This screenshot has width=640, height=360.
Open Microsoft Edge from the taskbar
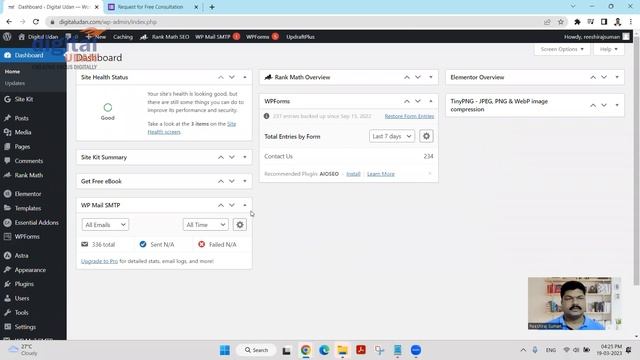point(324,350)
